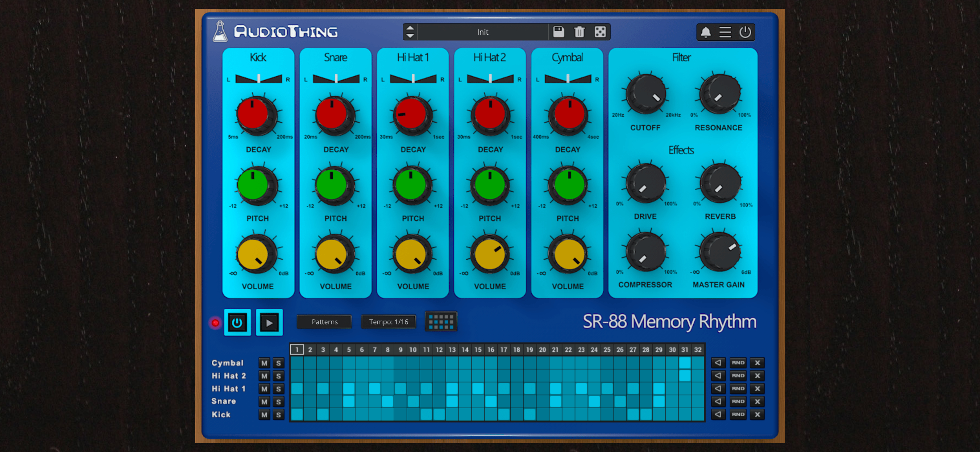
Task: Solo the Kick track
Action: coord(279,414)
